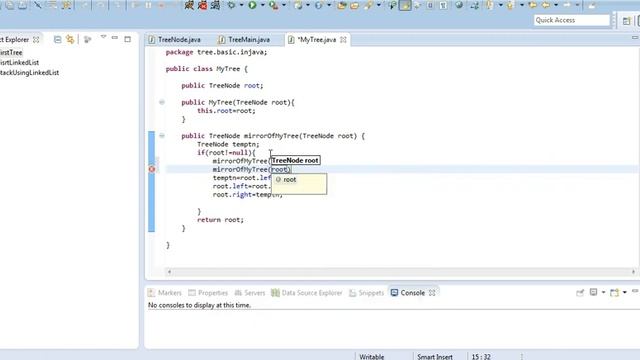Viewport: 640px width, 360px height.
Task: Close the Project Explorer view tab
Action: pyautogui.click(x=36, y=40)
